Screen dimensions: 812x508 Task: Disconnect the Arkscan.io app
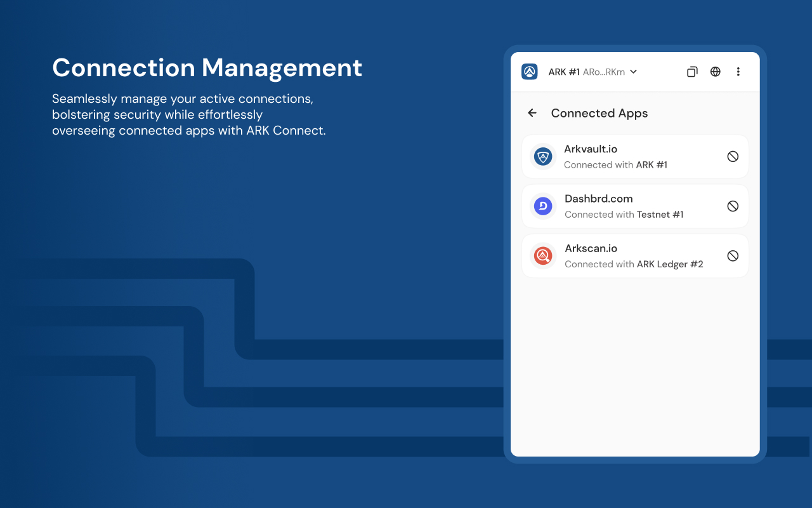coord(733,256)
